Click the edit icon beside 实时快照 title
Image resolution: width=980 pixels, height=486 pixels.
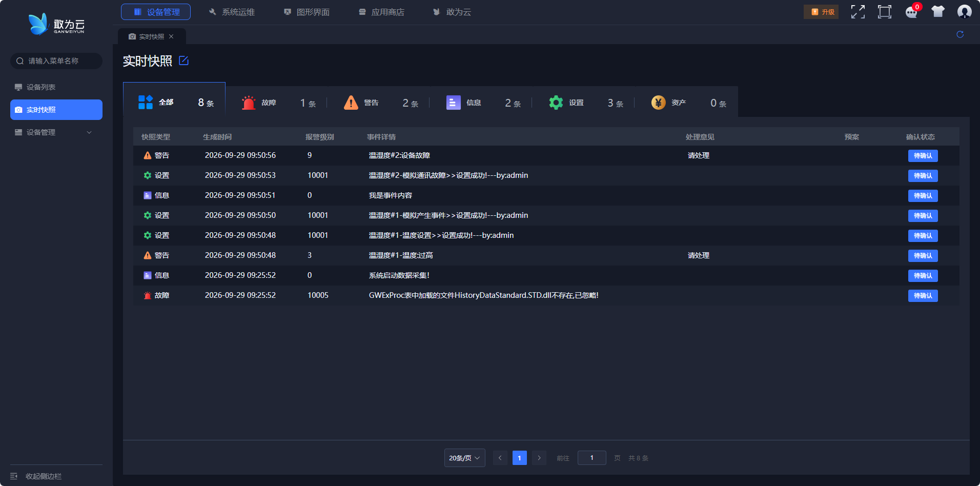(x=183, y=61)
